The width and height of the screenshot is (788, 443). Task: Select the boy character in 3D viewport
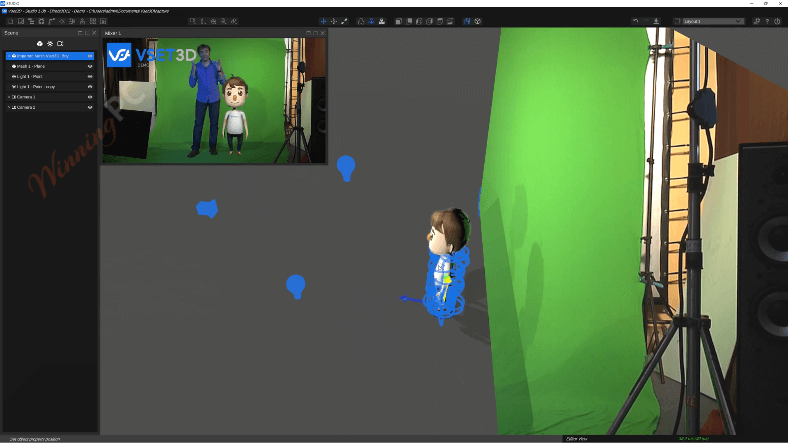coord(446,265)
